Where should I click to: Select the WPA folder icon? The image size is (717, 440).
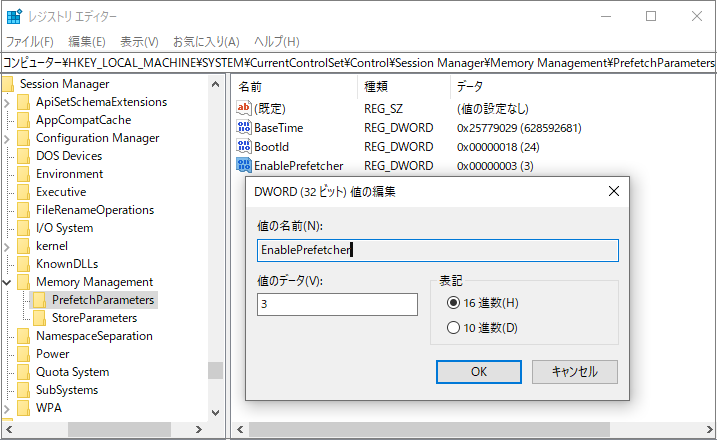(23, 408)
